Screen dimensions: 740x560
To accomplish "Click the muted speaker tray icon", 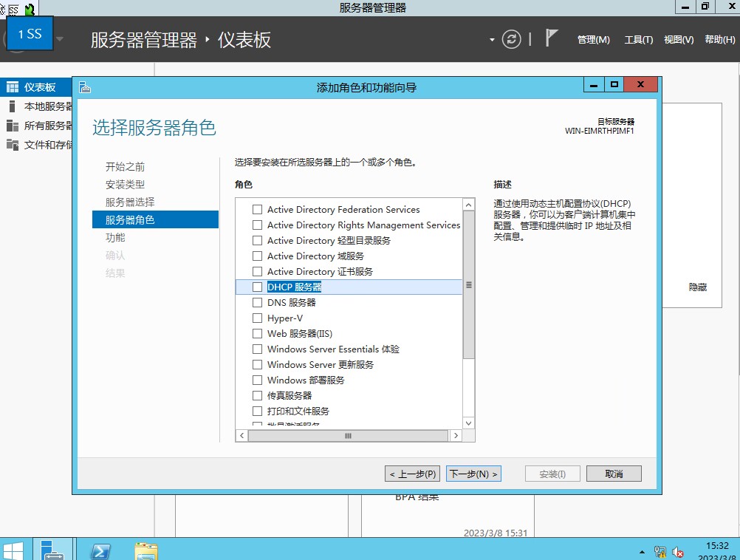I will coord(678,551).
